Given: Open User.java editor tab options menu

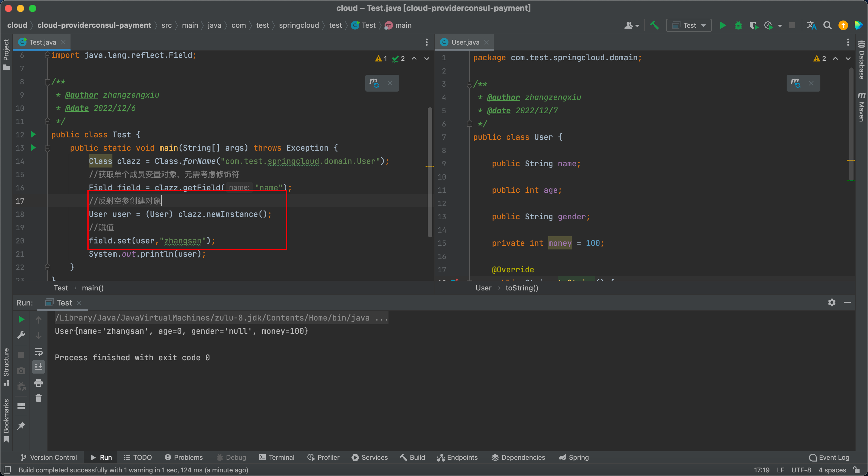Looking at the screenshot, I should [x=848, y=42].
